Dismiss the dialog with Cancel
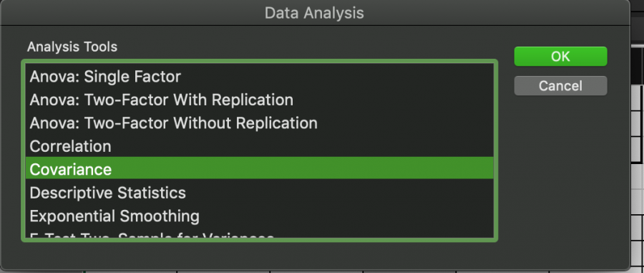644x273 pixels. tap(560, 85)
